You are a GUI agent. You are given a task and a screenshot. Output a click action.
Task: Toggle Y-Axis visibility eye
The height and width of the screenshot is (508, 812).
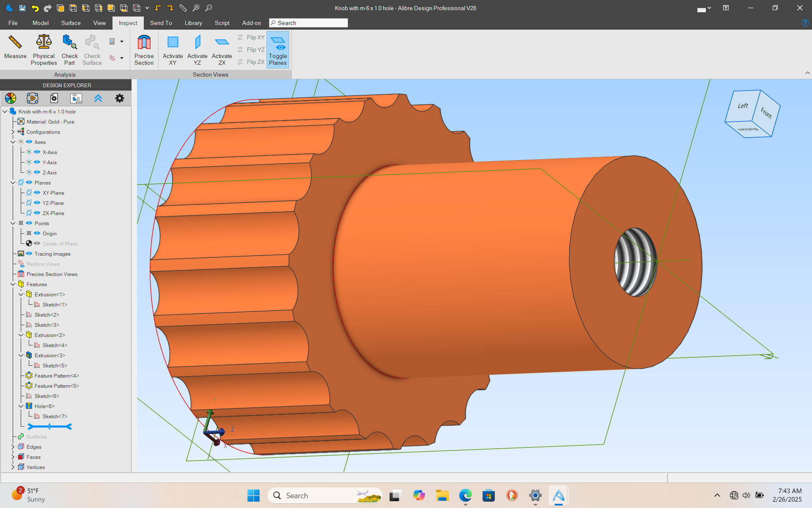point(37,162)
